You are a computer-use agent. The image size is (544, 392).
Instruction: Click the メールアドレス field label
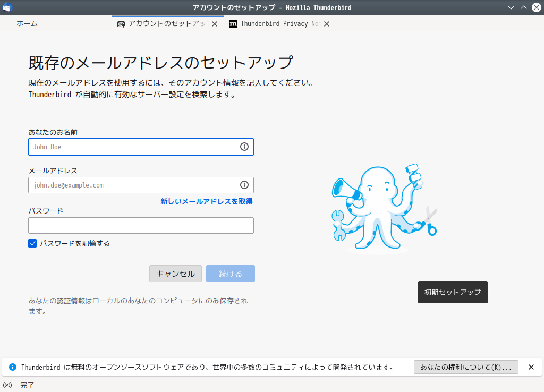coord(53,171)
